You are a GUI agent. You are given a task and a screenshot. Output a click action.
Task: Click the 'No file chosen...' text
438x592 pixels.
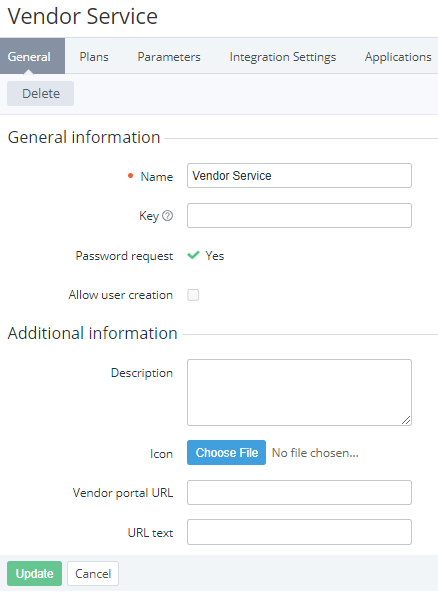tap(315, 453)
